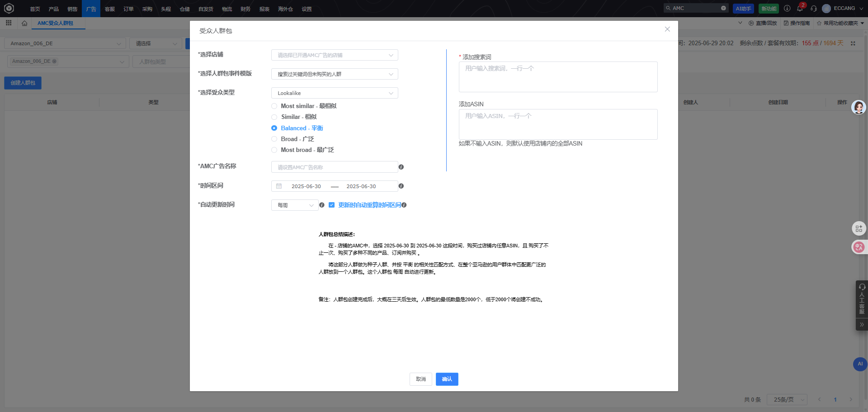Viewport: 868px width, 412px height.
Task: Open the 选择店铺 dropdown
Action: click(335, 55)
